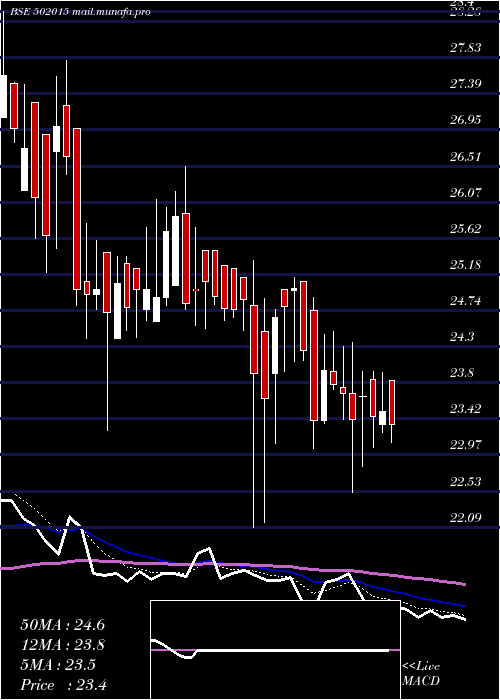The width and height of the screenshot is (500, 700).
Task: Click the 26.51 price axis label
Action: (x=465, y=156)
